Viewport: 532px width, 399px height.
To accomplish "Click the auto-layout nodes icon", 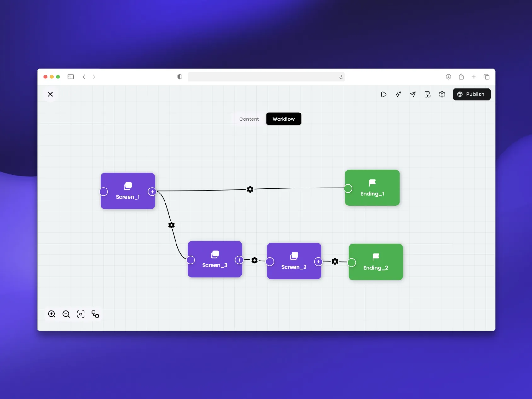I will pos(95,314).
